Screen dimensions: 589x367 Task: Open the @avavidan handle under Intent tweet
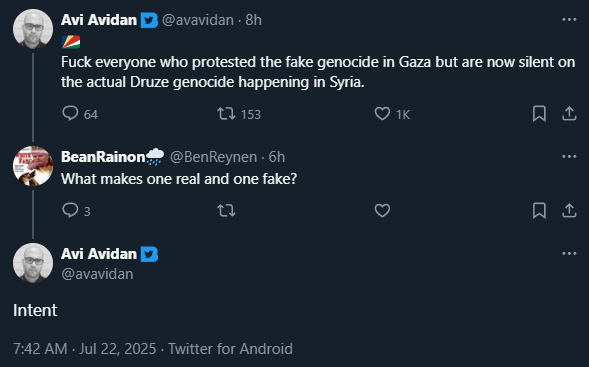pyautogui.click(x=97, y=274)
